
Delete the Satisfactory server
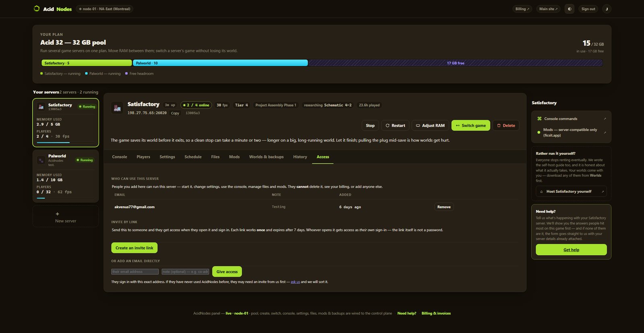(x=506, y=126)
